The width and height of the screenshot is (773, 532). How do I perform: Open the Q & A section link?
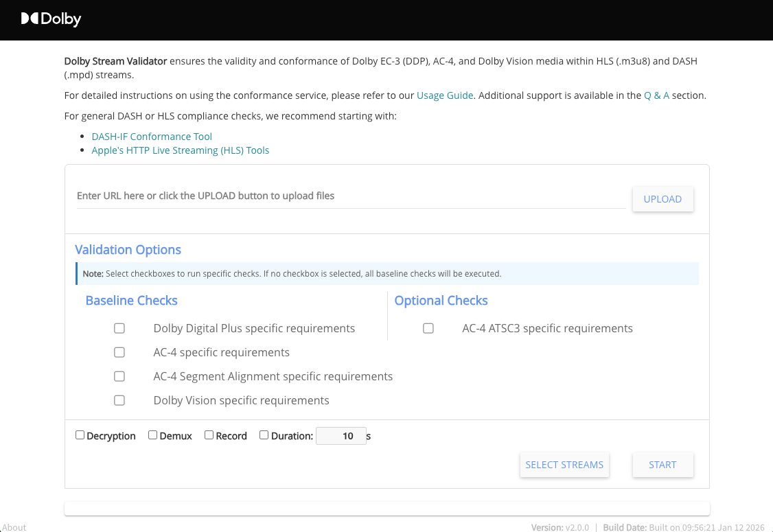tap(656, 95)
